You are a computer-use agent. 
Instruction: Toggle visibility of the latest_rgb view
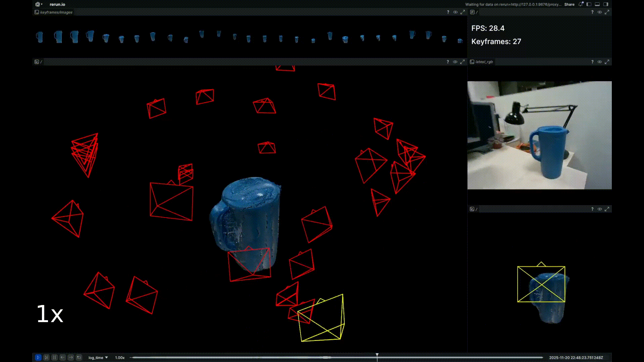pos(599,62)
